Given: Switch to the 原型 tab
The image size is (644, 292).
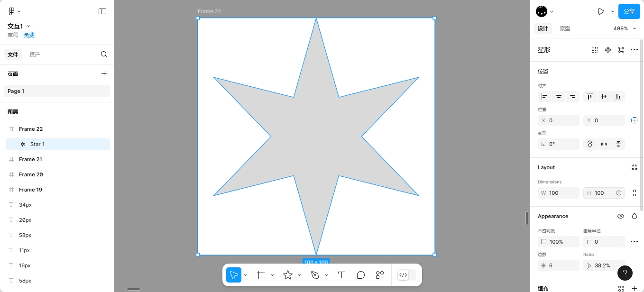Looking at the screenshot, I should [565, 28].
